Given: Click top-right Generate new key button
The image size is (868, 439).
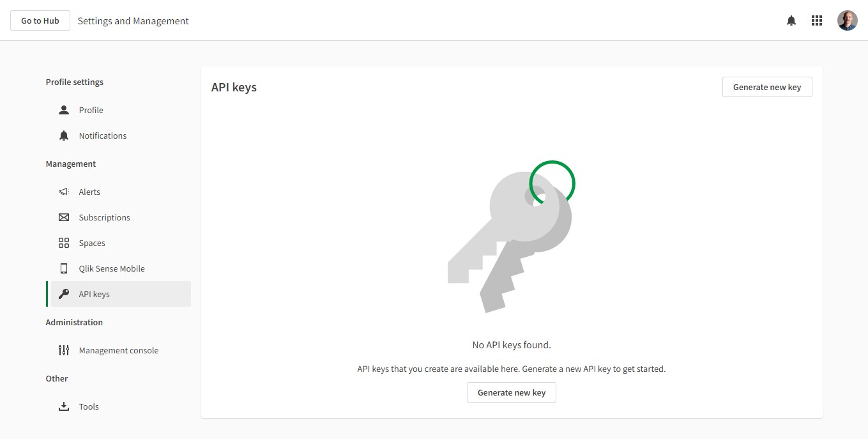Looking at the screenshot, I should [767, 87].
